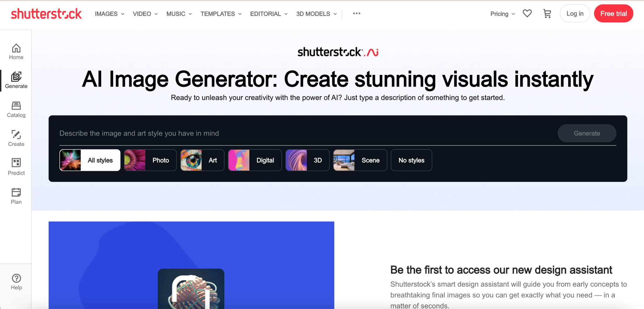The image size is (644, 309).
Task: Open the shopping cart icon
Action: [547, 14]
